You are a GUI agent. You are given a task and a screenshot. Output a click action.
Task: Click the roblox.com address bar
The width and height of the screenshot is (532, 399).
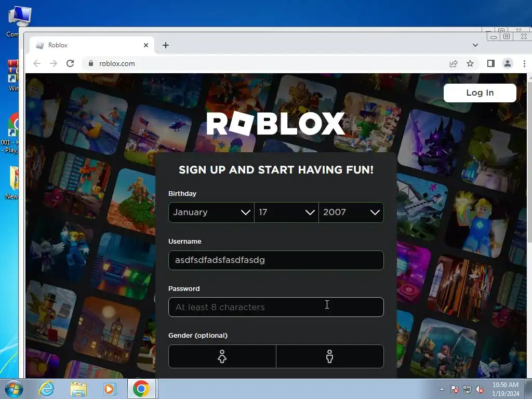pos(264,63)
